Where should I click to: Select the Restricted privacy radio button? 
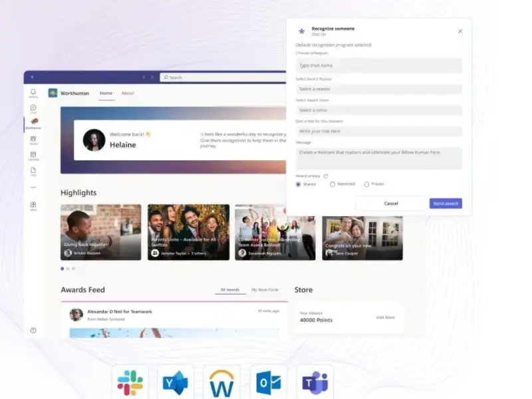coord(332,184)
